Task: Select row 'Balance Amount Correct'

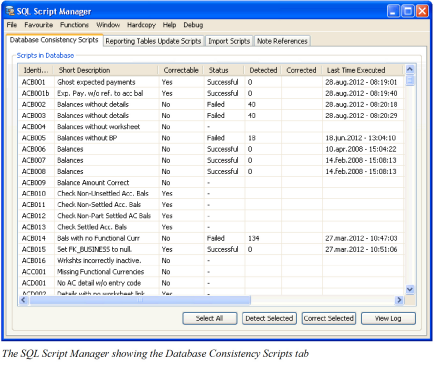Action: [211, 183]
